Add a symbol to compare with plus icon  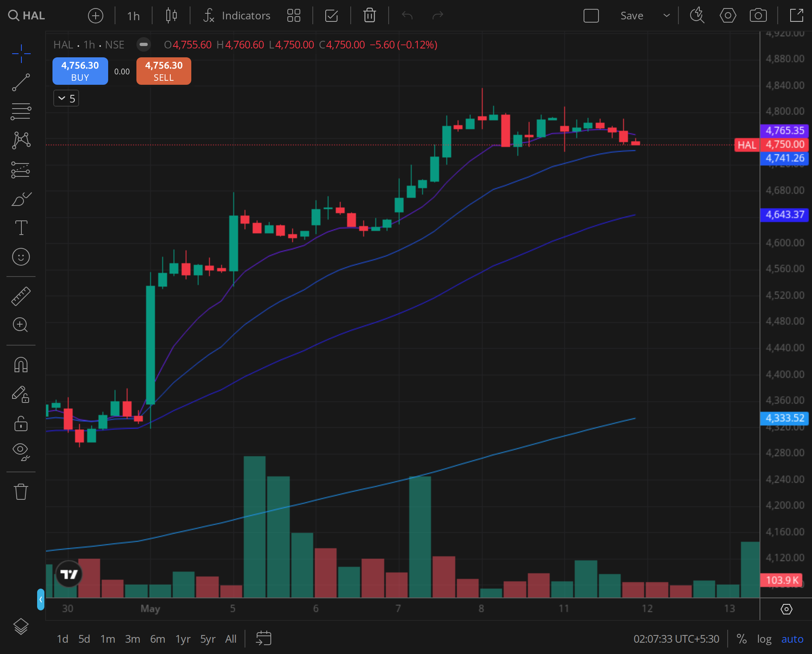coord(96,16)
